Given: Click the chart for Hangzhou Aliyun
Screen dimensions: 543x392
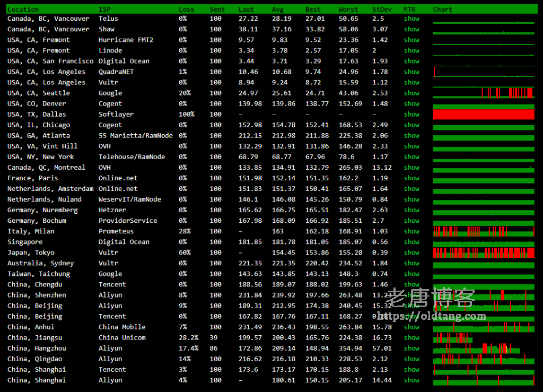Looking at the screenshot, I should click(477, 349).
